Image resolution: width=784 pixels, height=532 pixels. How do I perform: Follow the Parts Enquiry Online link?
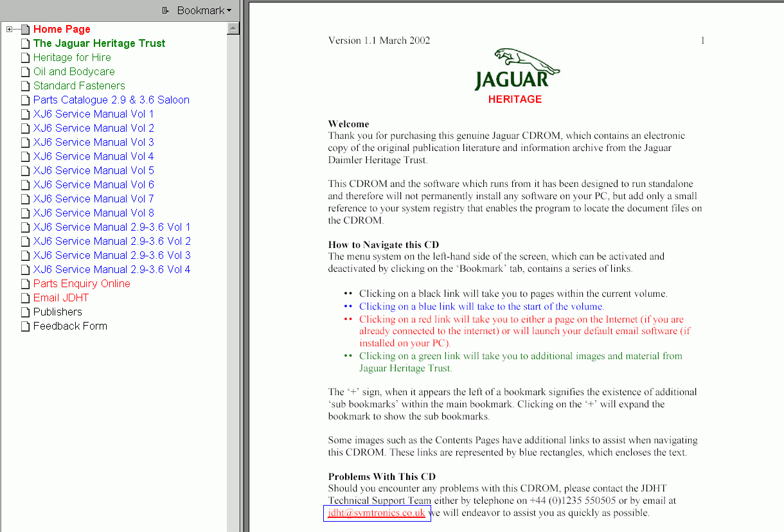pyautogui.click(x=82, y=283)
